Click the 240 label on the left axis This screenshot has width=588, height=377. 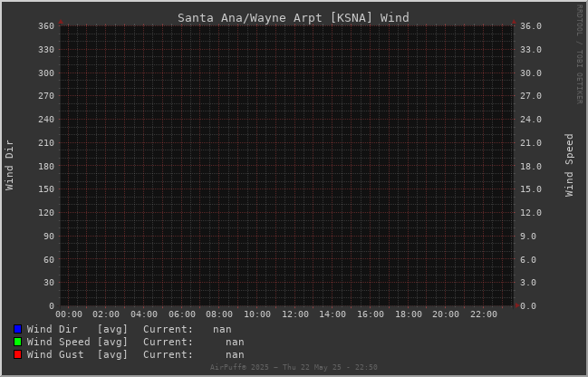coord(46,120)
